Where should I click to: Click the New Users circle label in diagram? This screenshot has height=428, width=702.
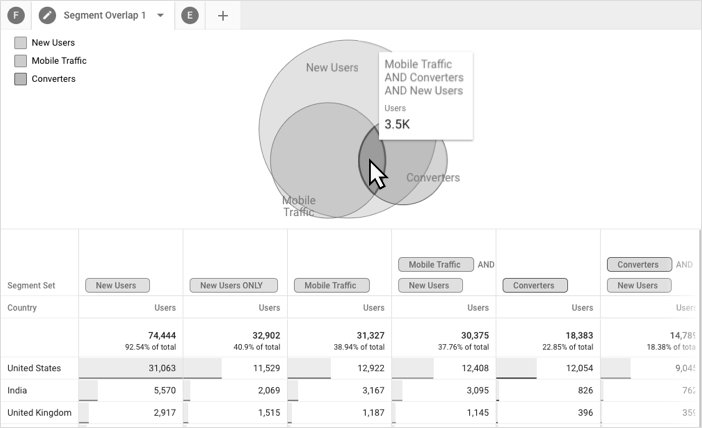pyautogui.click(x=331, y=68)
